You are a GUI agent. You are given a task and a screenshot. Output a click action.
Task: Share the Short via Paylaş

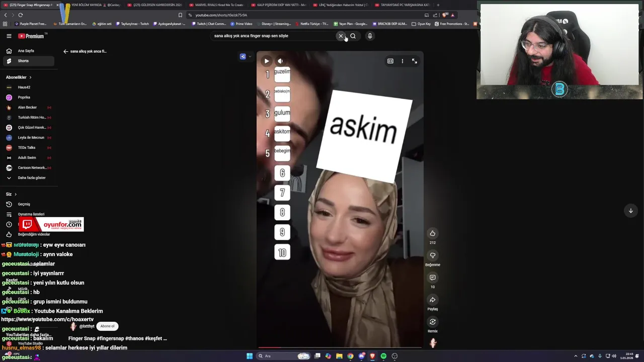click(x=432, y=300)
